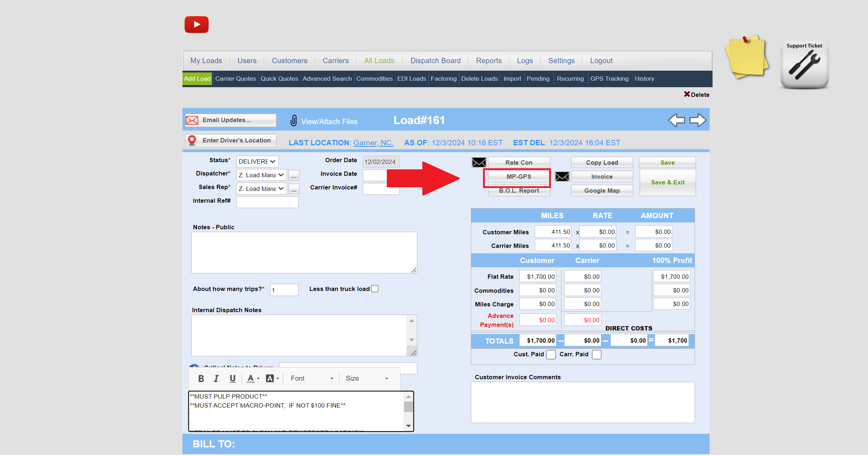
Task: Open the yellow sticky note icon
Action: (x=747, y=57)
